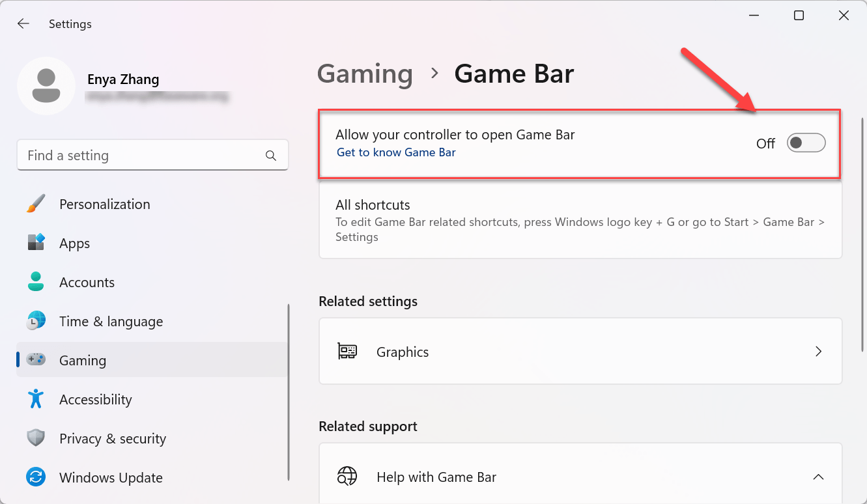867x504 pixels.
Task: Go to Privacy & security
Action: pos(152,438)
